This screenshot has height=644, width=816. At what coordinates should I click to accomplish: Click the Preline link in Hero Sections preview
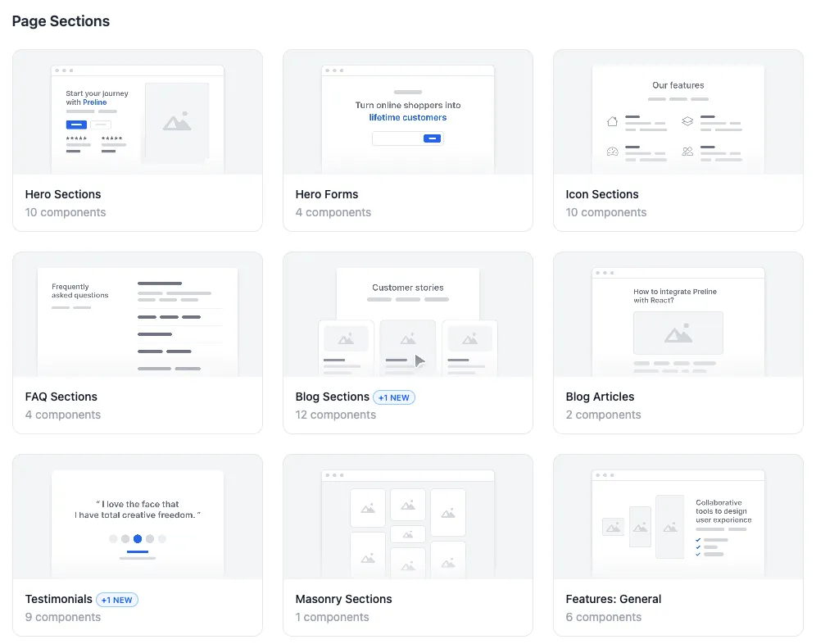[94, 102]
